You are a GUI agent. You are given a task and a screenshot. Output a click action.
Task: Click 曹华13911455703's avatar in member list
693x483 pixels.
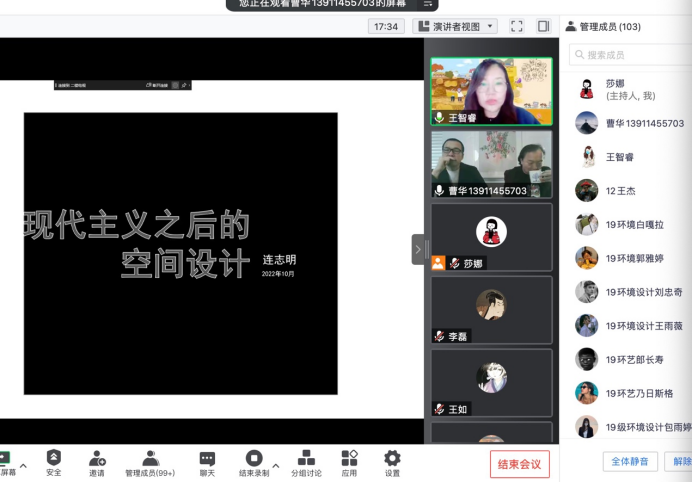[x=586, y=123]
